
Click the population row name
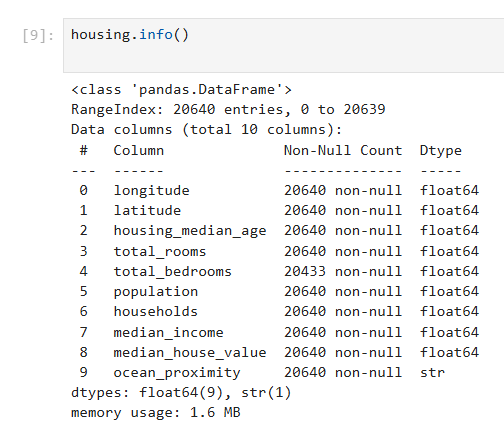point(156,292)
